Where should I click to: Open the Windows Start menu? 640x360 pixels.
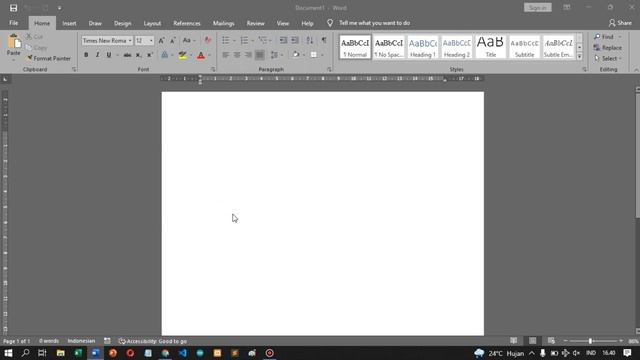(x=8, y=353)
